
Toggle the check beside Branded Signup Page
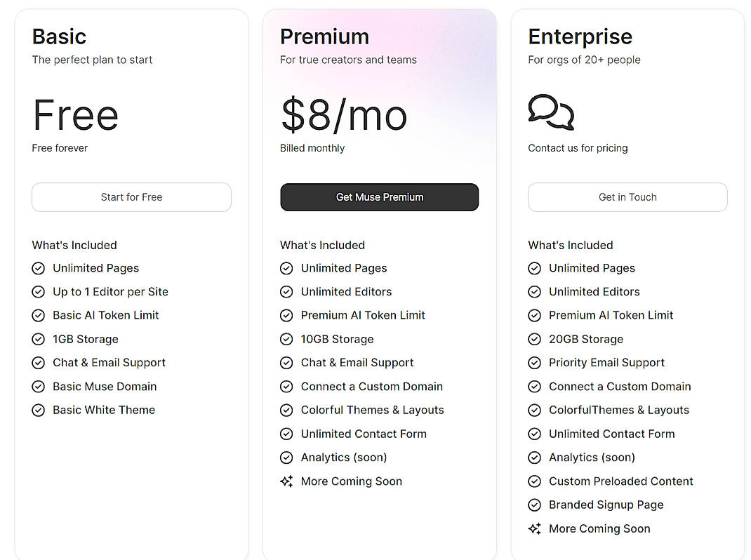click(535, 505)
